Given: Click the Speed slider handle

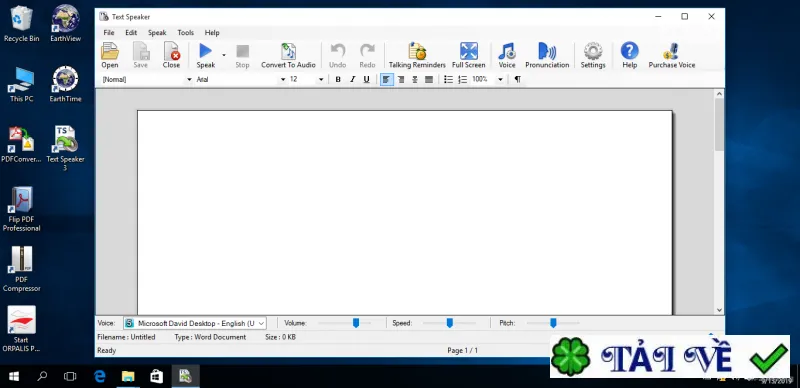Looking at the screenshot, I should 449,323.
